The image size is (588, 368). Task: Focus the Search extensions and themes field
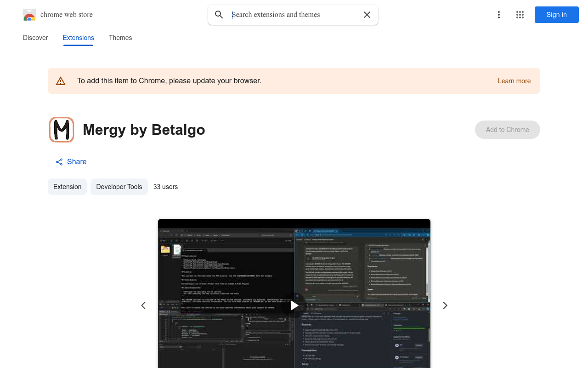click(x=294, y=15)
